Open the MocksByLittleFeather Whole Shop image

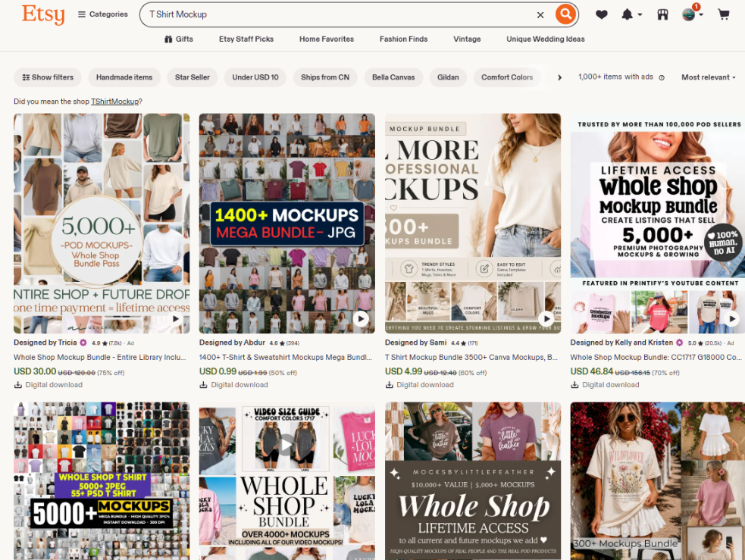(473, 480)
